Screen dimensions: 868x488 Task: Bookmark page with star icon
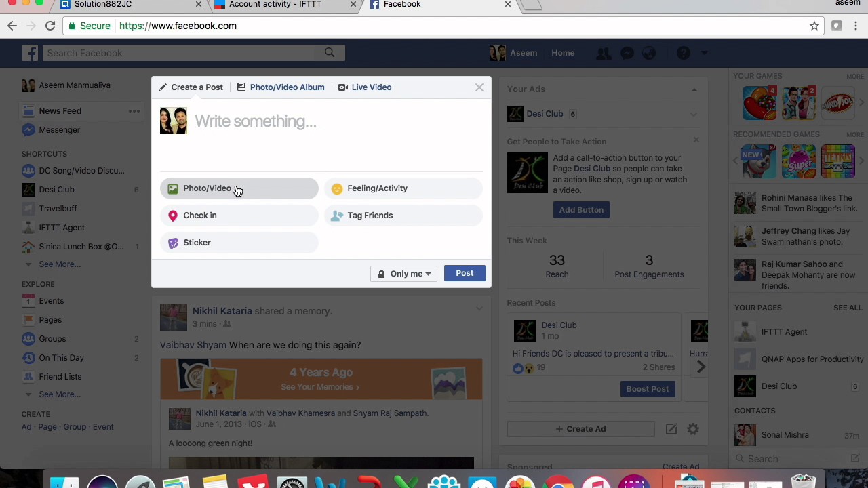[814, 26]
